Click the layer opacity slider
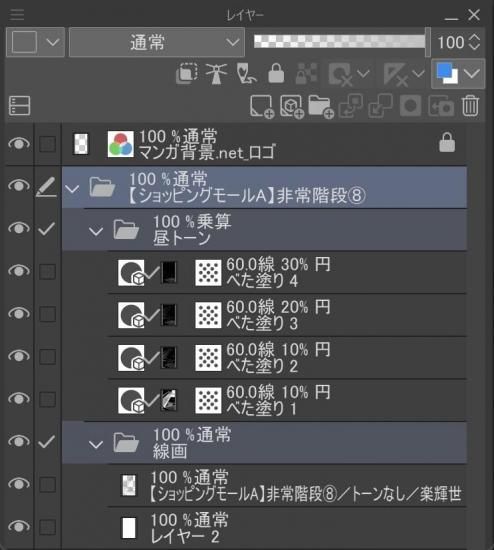 (340, 42)
